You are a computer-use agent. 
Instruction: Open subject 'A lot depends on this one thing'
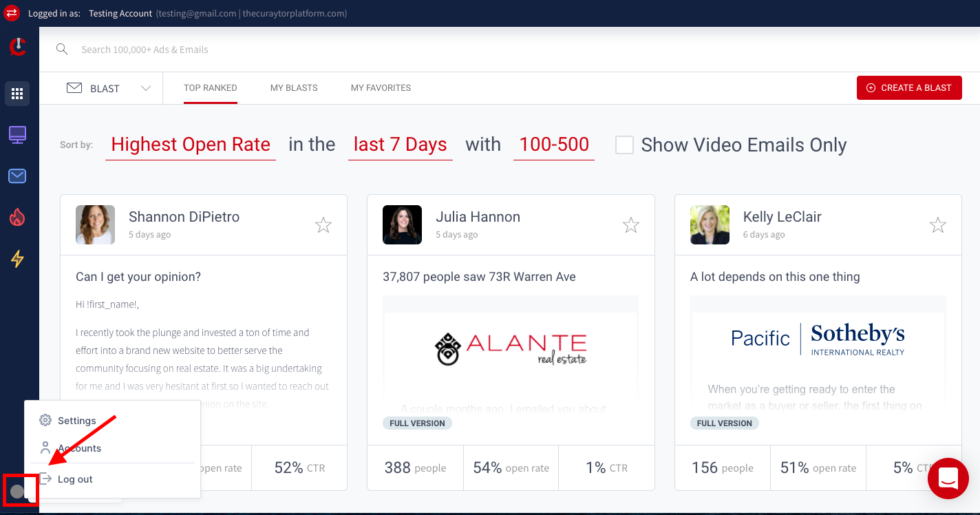[775, 277]
